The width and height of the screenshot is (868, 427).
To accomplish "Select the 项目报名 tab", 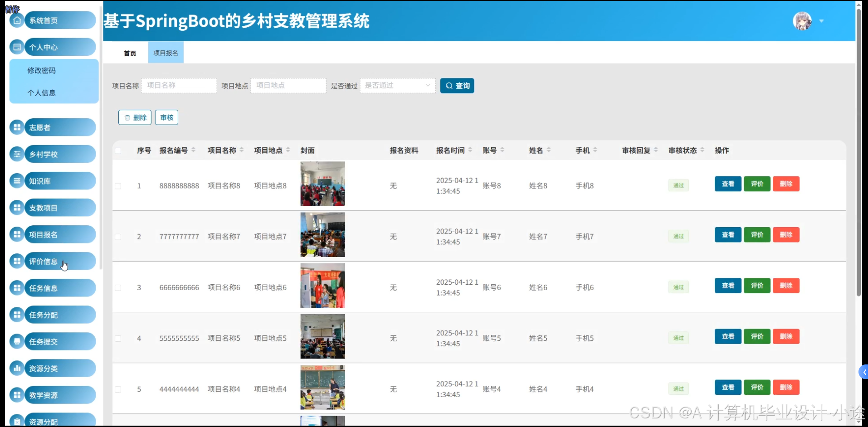I will 166,53.
